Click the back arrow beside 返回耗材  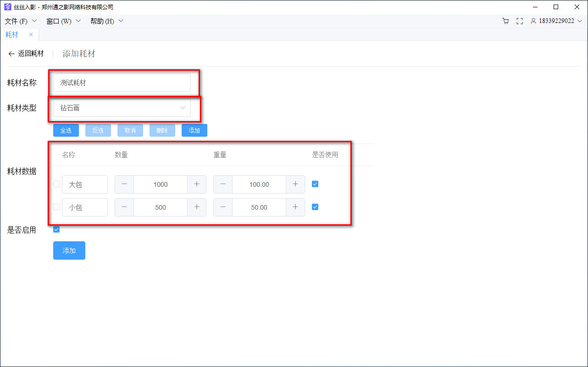(x=11, y=54)
